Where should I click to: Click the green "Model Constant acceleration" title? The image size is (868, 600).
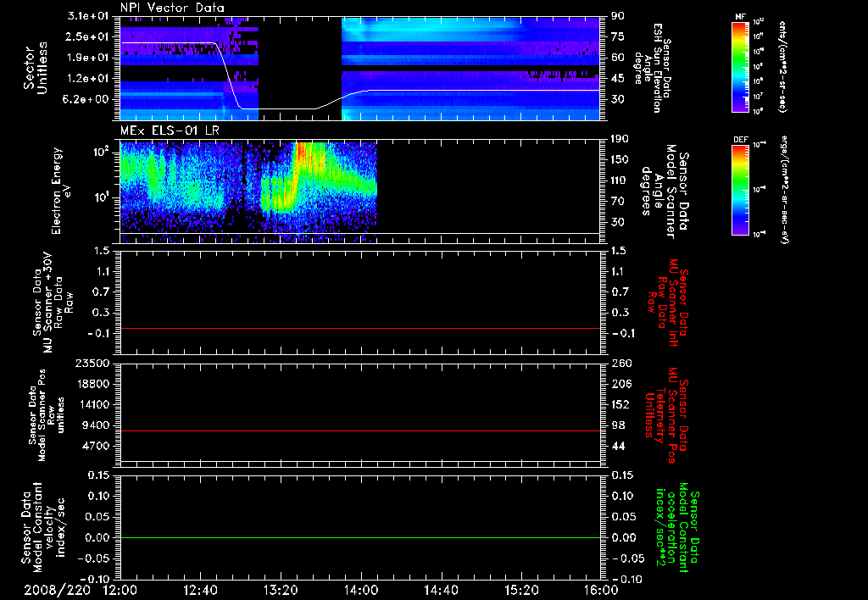677,529
